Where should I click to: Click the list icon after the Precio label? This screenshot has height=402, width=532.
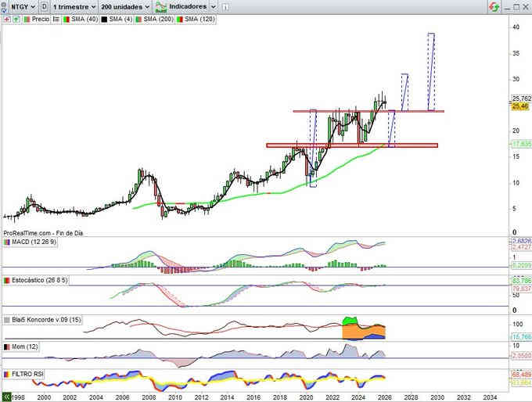tap(56, 18)
